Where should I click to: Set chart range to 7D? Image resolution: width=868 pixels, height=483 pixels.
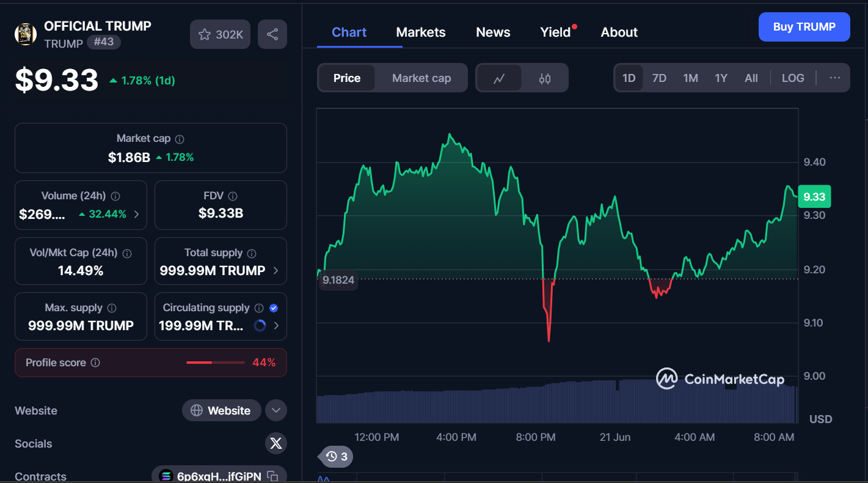(x=659, y=78)
